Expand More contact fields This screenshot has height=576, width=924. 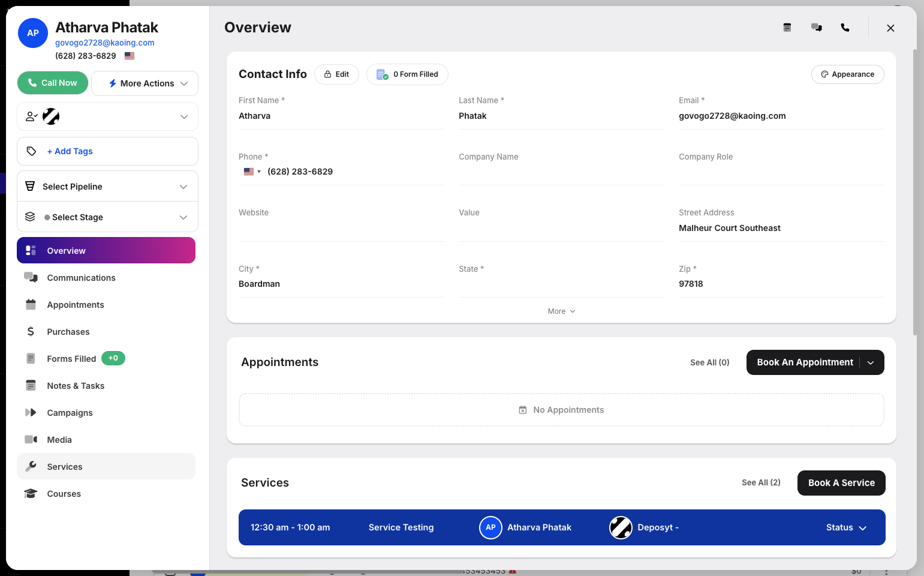pyautogui.click(x=561, y=311)
